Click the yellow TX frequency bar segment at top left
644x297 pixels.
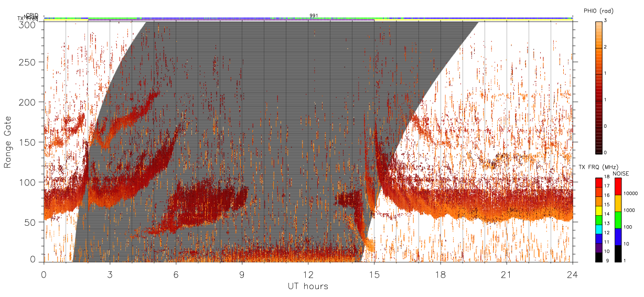click(65, 19)
